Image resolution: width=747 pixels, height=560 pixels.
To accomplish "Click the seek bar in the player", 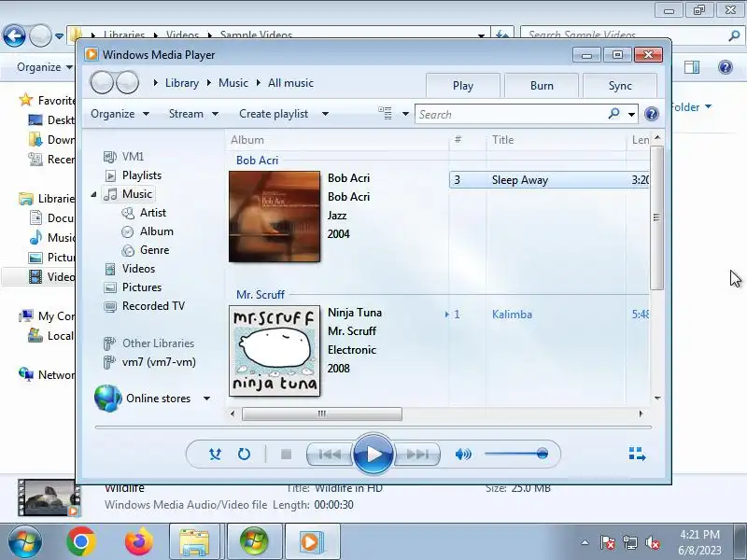I will pyautogui.click(x=373, y=427).
